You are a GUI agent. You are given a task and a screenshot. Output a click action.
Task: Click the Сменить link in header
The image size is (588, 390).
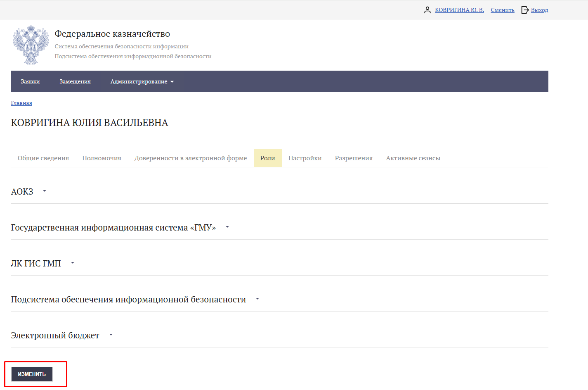click(x=503, y=10)
